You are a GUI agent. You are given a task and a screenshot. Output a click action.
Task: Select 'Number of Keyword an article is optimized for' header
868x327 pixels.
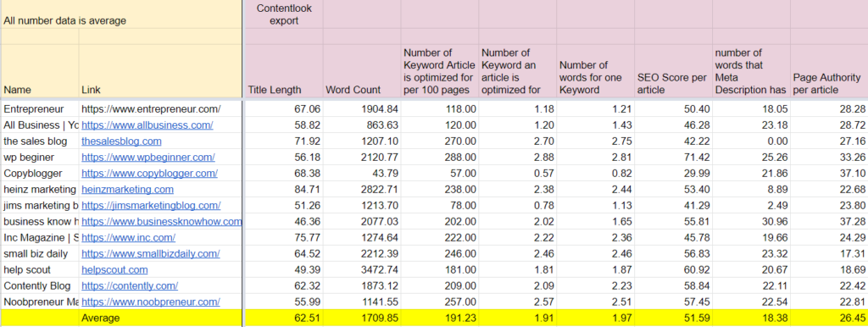[x=518, y=71]
